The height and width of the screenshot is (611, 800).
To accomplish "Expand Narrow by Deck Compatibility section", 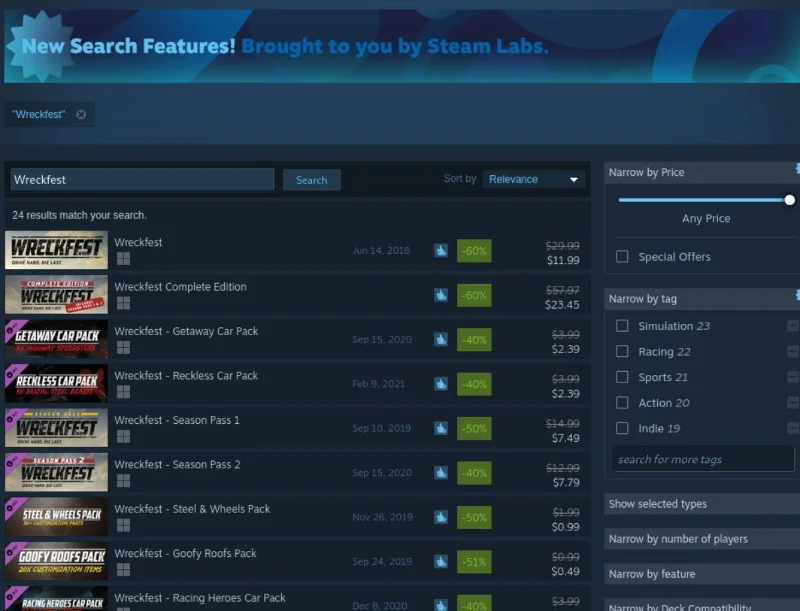I will pyautogui.click(x=702, y=605).
